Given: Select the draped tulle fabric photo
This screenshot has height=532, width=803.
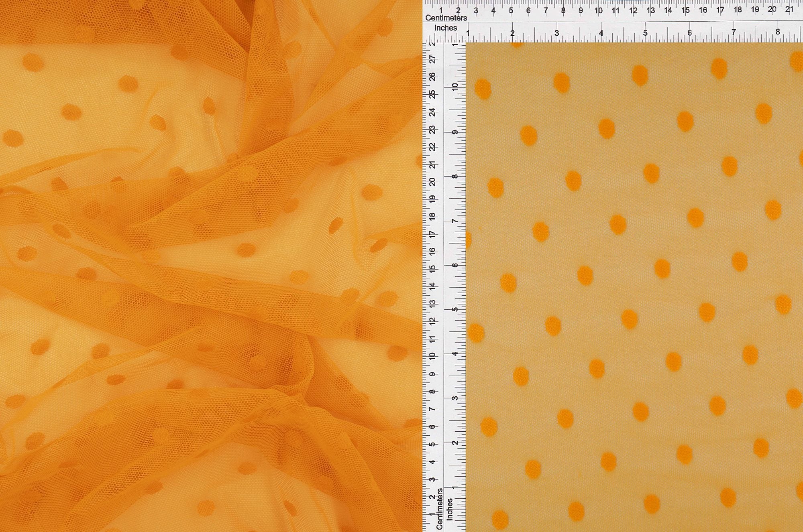Looking at the screenshot, I should tap(211, 266).
